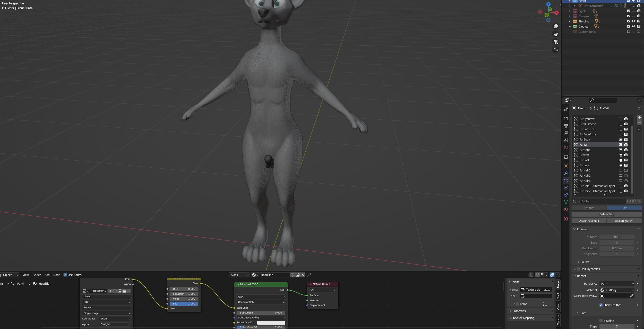The height and width of the screenshot is (329, 644).
Task: Exclude the Lights collection via checkbox
Action: 629,11
